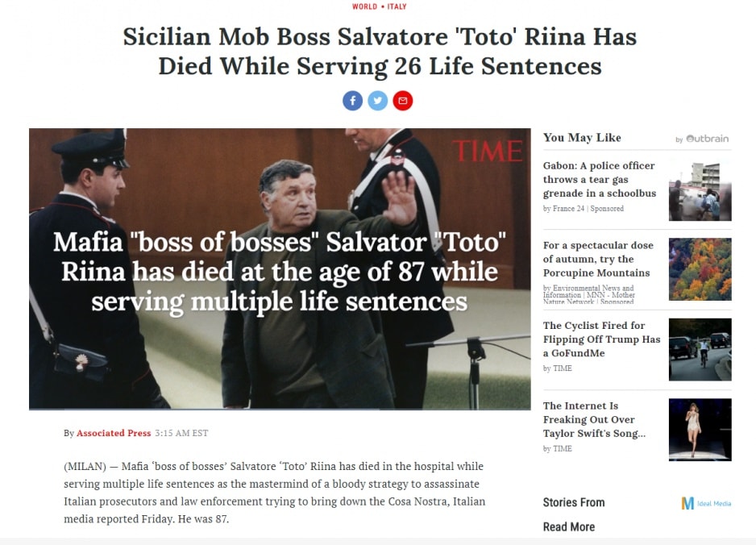Open the Outbrain logo link
The image size is (756, 545).
point(703,139)
